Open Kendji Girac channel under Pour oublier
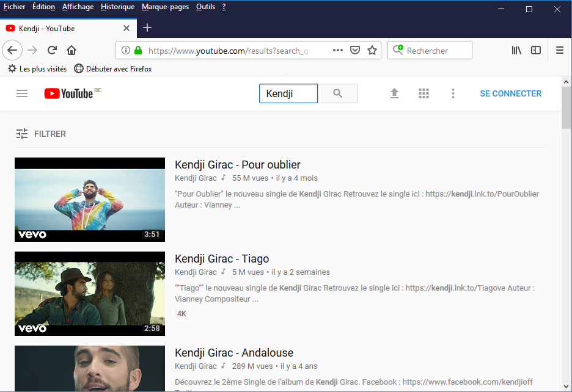 (x=196, y=178)
